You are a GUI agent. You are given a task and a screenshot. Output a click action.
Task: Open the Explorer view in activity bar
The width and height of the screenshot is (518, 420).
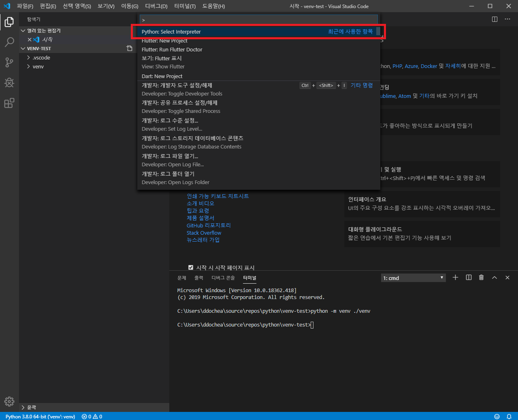click(x=9, y=21)
